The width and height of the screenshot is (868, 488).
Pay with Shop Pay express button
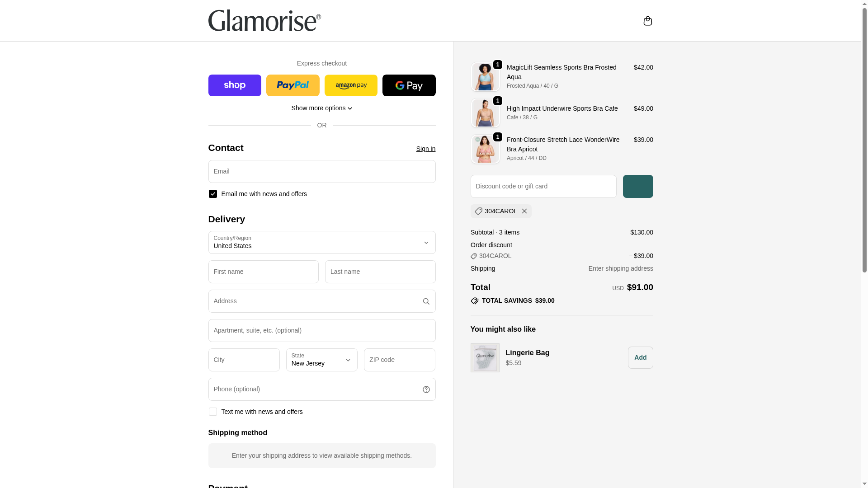click(235, 85)
